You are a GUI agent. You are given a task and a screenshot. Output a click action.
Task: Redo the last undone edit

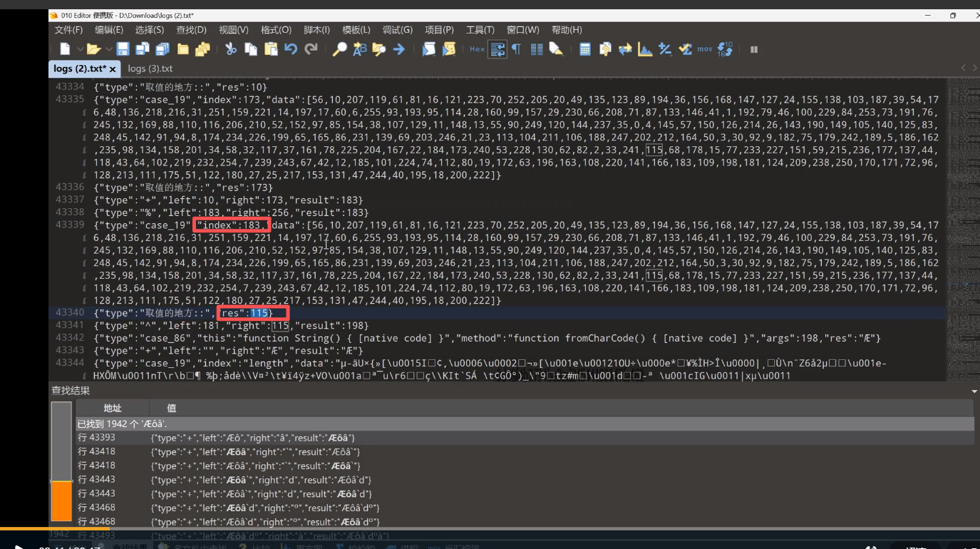click(311, 49)
